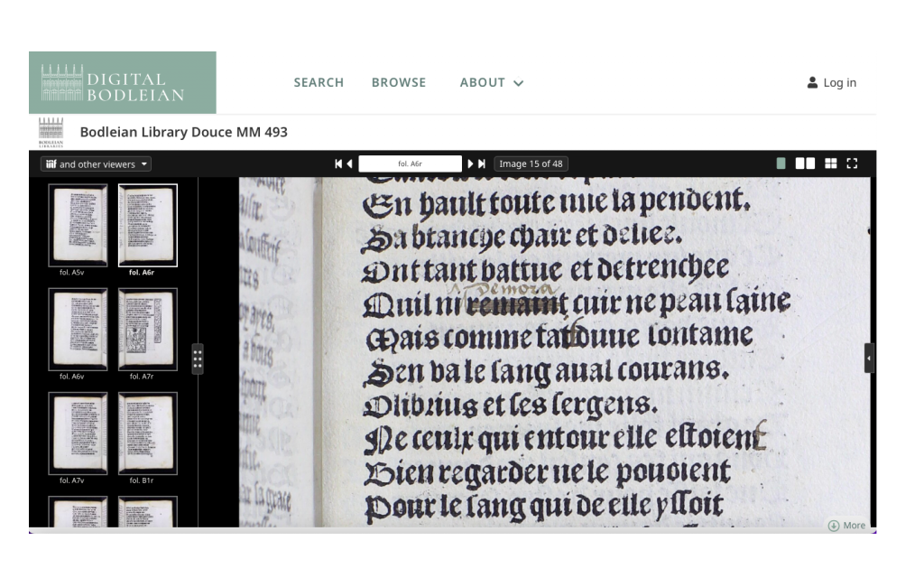The height and width of the screenshot is (578, 924).
Task: Click the Image 15 of 48 indicator
Action: (x=531, y=164)
